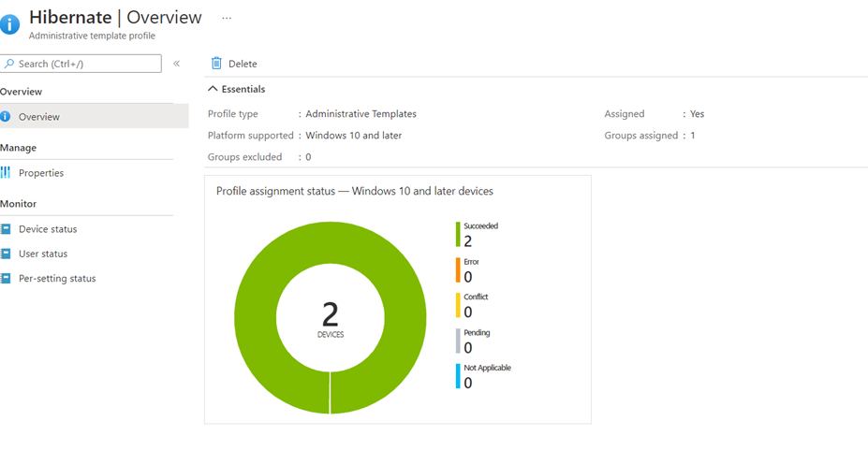
Task: Click the search magnifier icon
Action: coord(10,64)
